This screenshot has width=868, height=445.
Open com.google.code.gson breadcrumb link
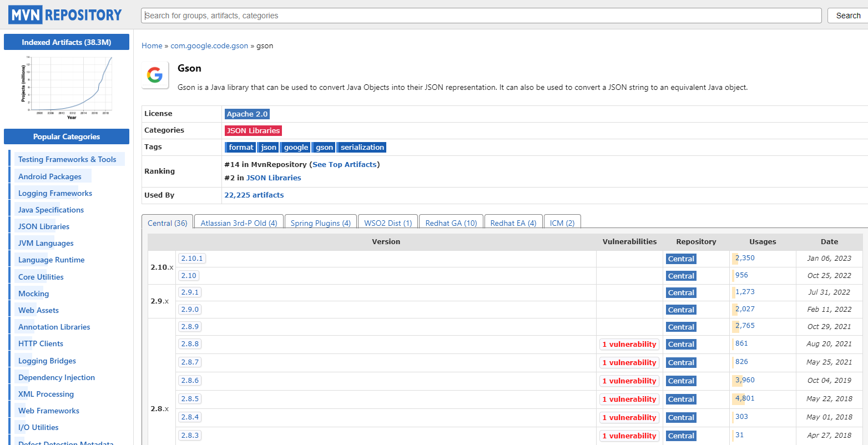point(209,45)
